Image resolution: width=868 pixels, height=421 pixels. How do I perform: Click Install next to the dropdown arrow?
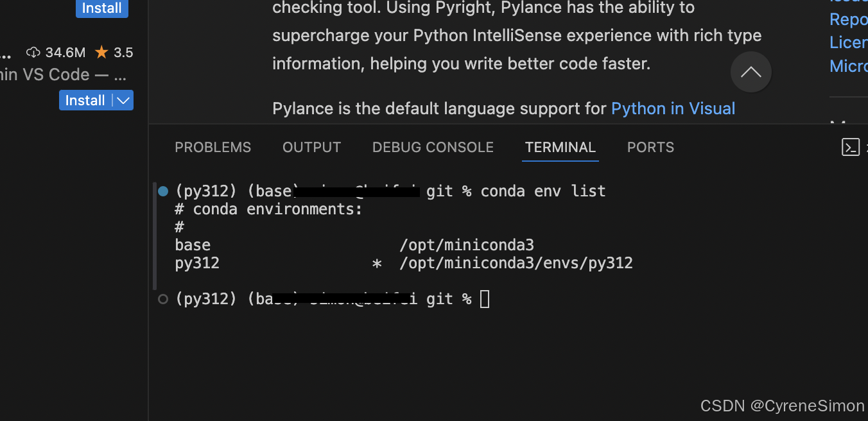pos(86,100)
